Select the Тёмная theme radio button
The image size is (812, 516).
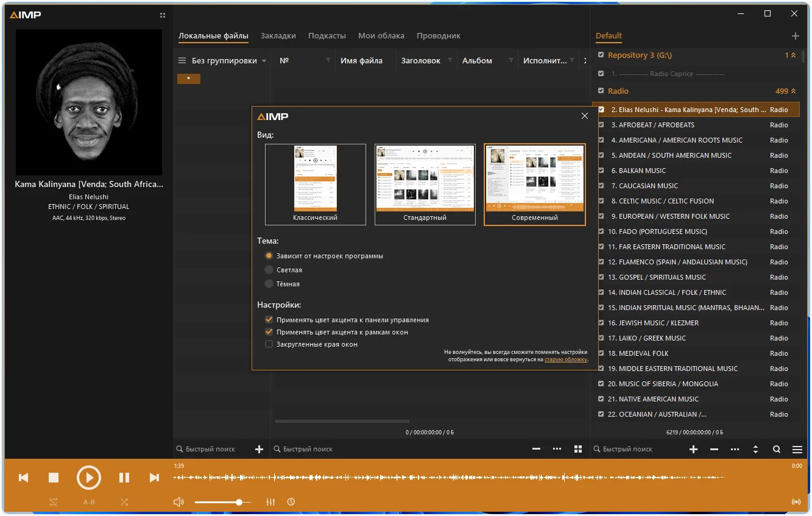pos(269,284)
